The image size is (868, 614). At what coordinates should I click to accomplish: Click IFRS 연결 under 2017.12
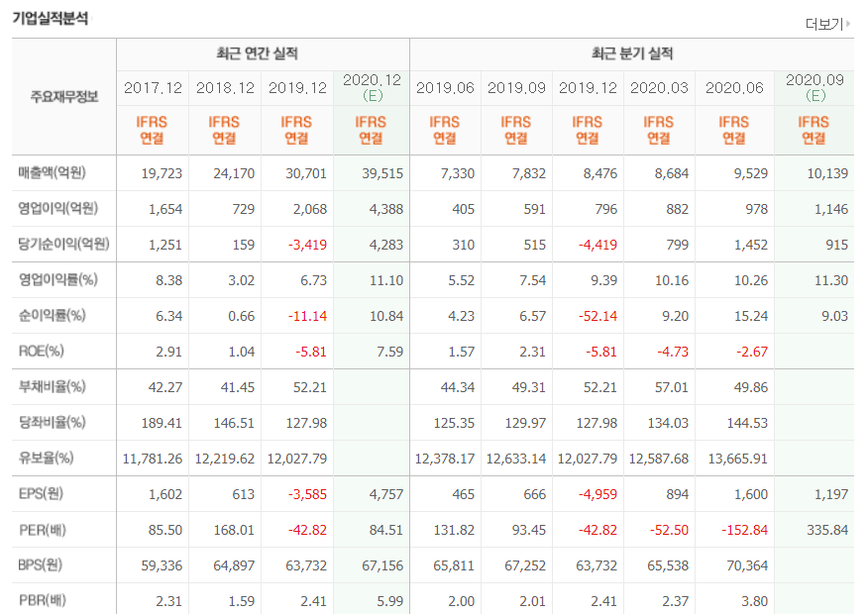(152, 130)
